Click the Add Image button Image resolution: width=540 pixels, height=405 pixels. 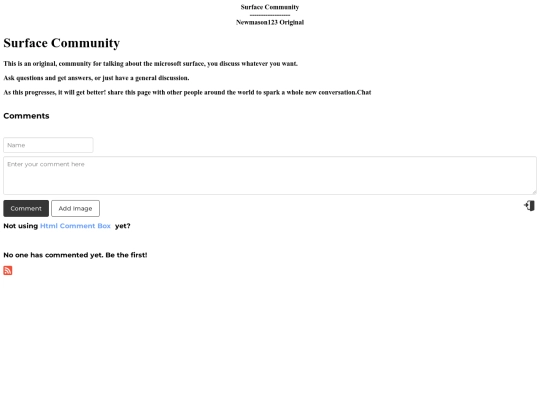click(x=75, y=208)
